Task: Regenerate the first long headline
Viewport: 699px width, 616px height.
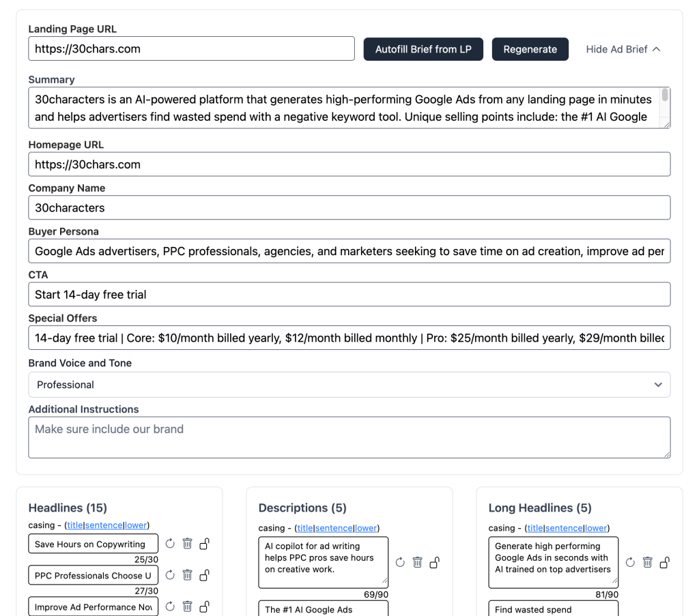Action: tap(630, 562)
